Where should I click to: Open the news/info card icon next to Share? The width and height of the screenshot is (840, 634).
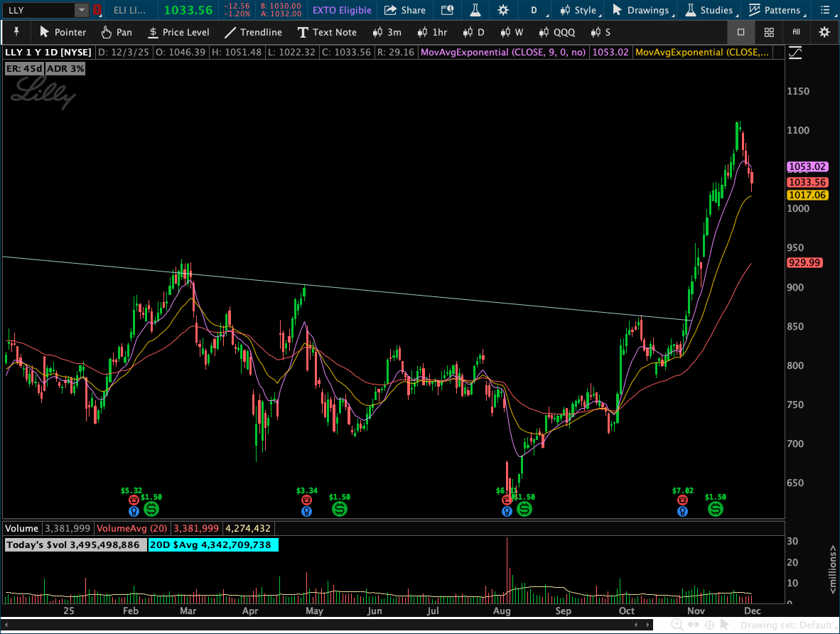[447, 10]
